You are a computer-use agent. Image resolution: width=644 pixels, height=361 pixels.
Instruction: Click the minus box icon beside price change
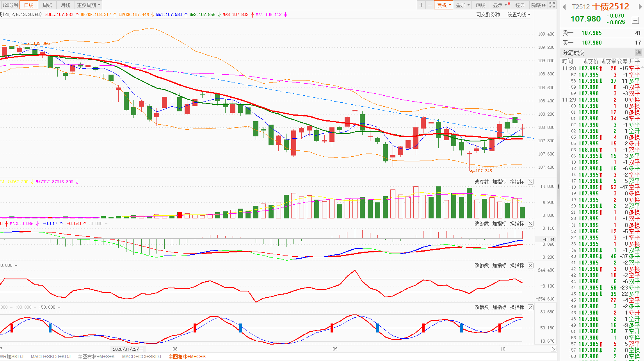(x=635, y=20)
